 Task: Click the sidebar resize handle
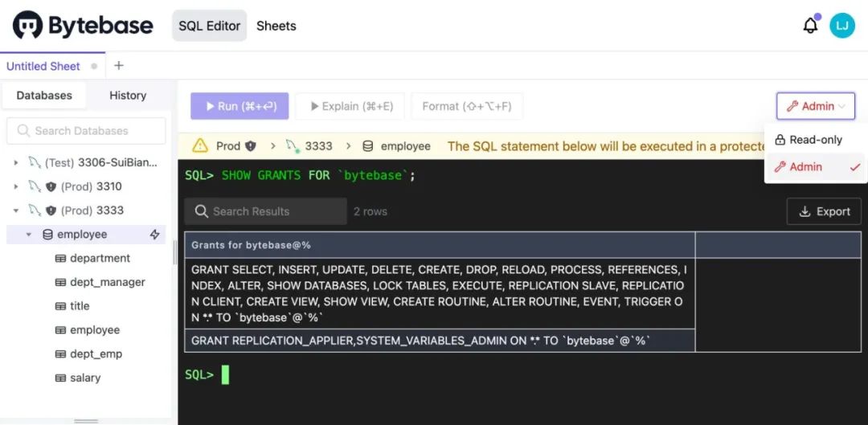(x=175, y=252)
